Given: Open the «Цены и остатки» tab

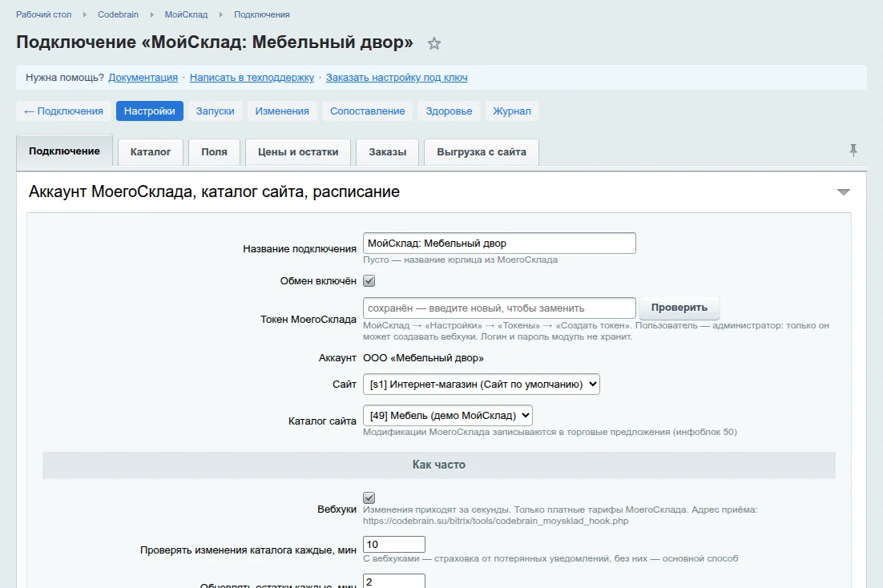Looking at the screenshot, I should (298, 152).
